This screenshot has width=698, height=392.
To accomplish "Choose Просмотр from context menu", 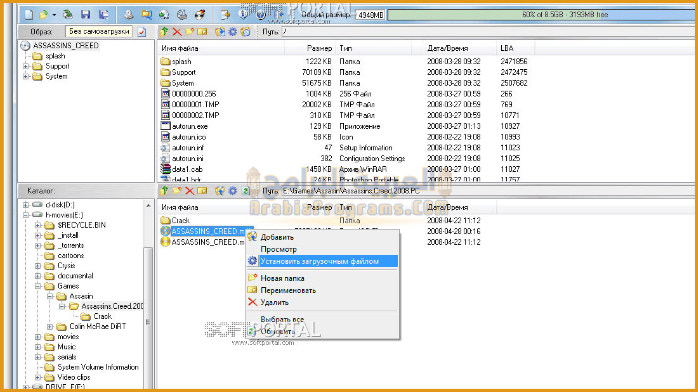I will 322,249.
